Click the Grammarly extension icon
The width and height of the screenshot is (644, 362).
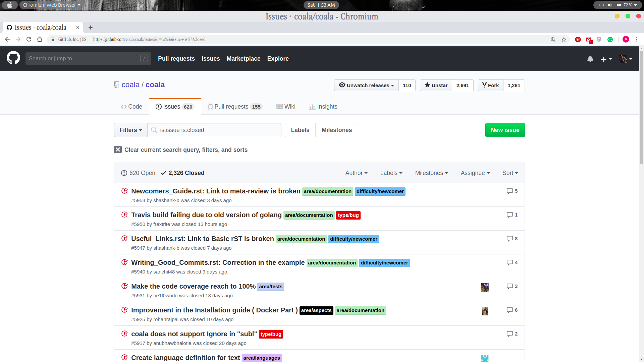coord(610,39)
